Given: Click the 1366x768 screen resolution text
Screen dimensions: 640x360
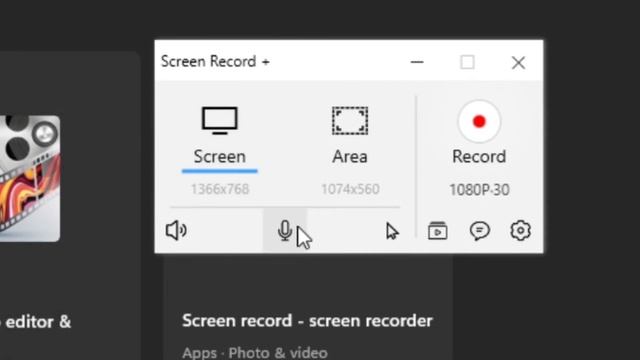Looking at the screenshot, I should coord(220,189).
